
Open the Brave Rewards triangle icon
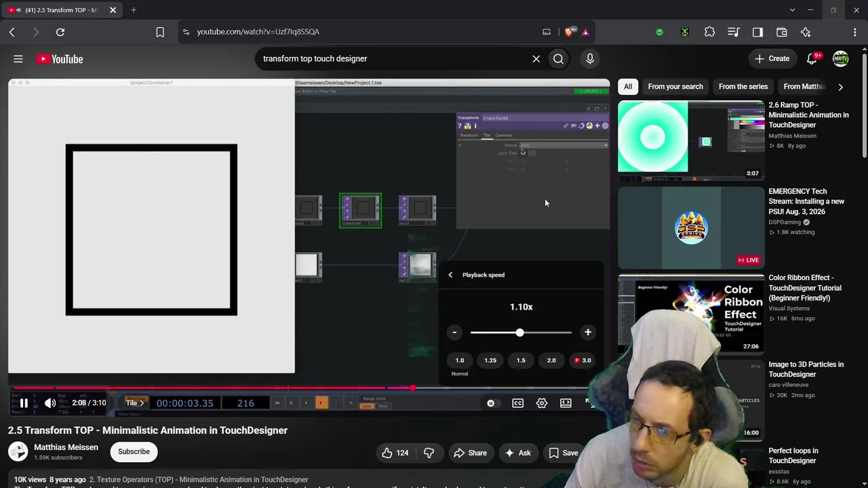[x=585, y=32]
